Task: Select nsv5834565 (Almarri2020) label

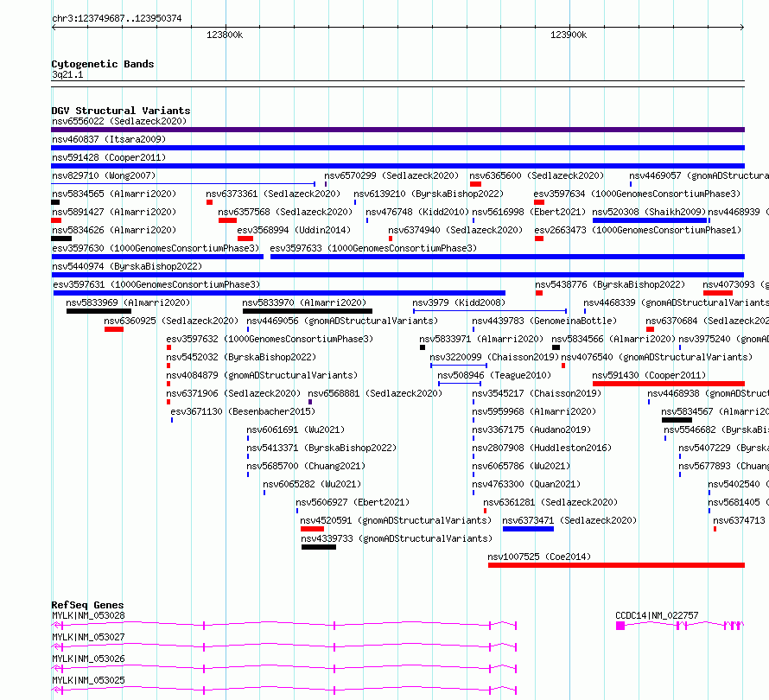Action: pos(114,194)
